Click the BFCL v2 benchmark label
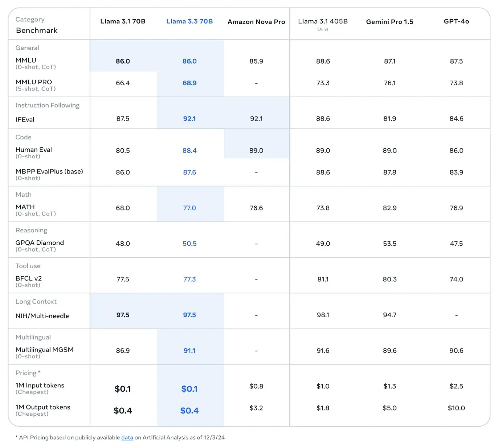The width and height of the screenshot is (498, 448). (29, 278)
